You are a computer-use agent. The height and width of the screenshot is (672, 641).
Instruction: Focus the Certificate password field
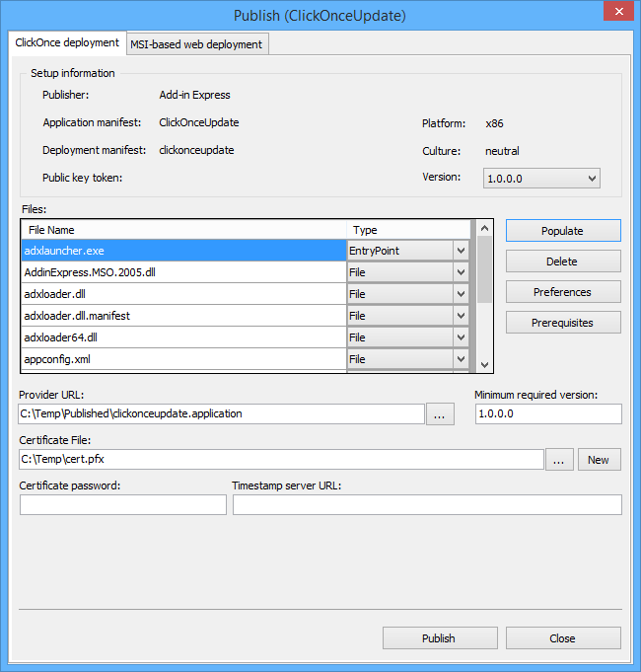tap(123, 505)
